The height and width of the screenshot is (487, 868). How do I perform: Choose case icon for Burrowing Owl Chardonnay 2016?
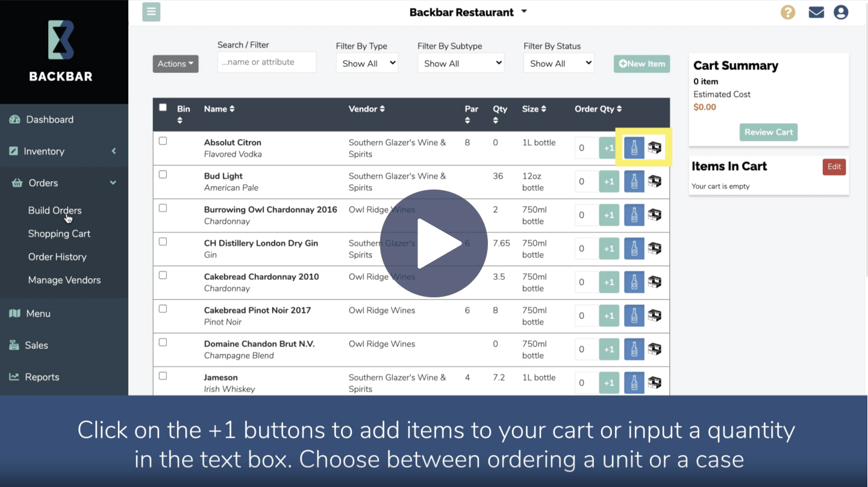pyautogui.click(x=655, y=215)
